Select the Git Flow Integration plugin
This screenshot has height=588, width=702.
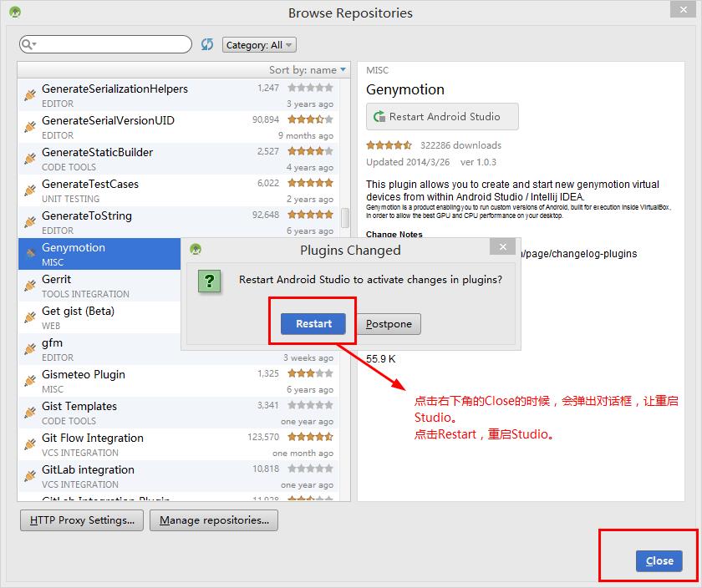[179, 444]
